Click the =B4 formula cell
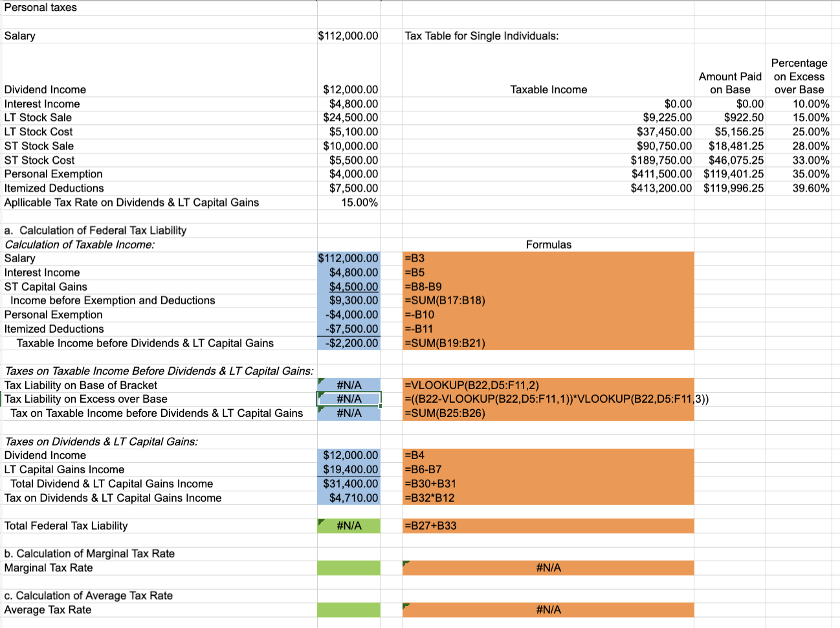 coord(548,455)
